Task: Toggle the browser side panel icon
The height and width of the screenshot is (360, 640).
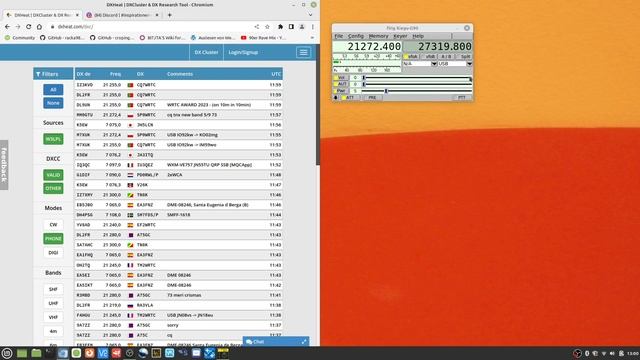Action: tap(291, 27)
